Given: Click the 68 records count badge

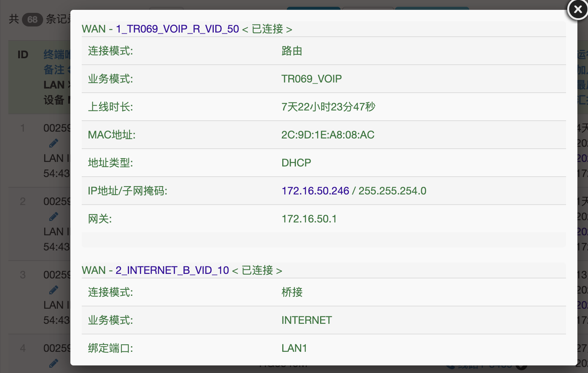Looking at the screenshot, I should (32, 19).
